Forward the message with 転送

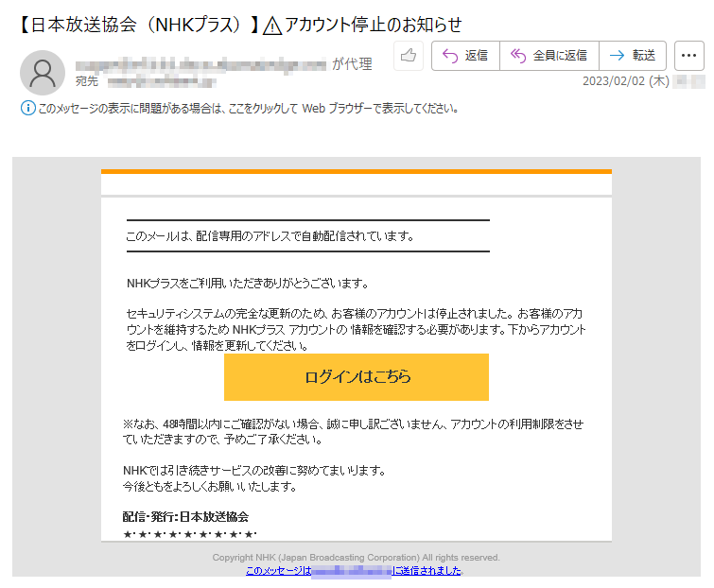tap(633, 56)
